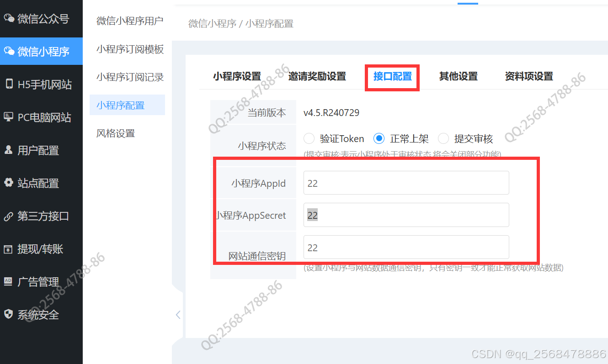Open 提现/转账 in the main sidebar
The height and width of the screenshot is (364, 608).
41,249
